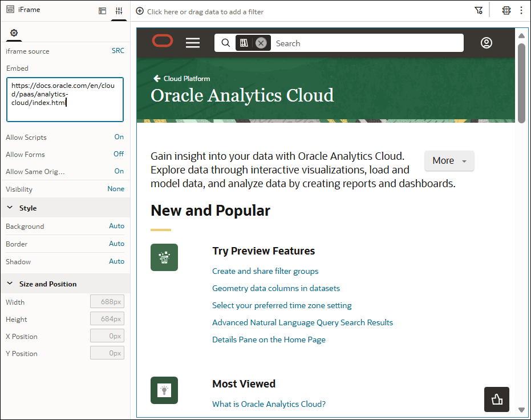Screen dimensions: 531x420
Task: Open What is Oracle Analytics Cloud? link
Action: coord(269,404)
